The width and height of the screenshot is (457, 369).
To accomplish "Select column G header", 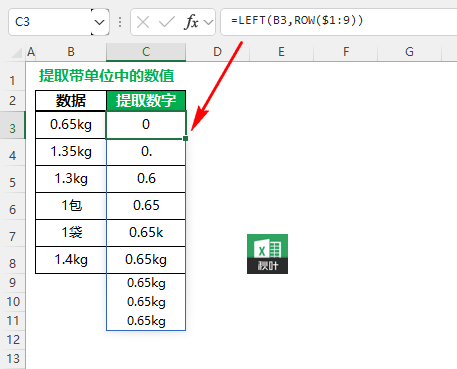I will (x=409, y=52).
